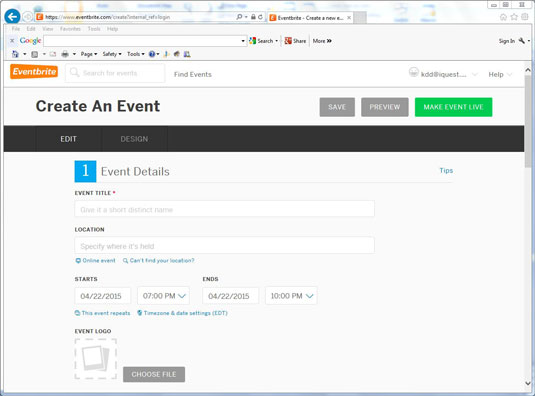Click the Location input field
535x396 pixels.
(x=225, y=246)
